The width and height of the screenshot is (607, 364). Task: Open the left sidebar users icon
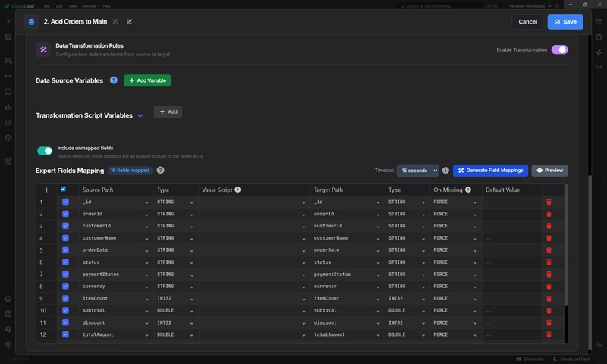point(8,61)
